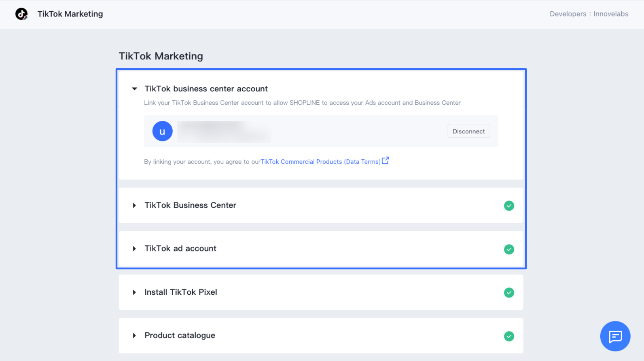Click the blue 'u' account avatar
Image resolution: width=644 pixels, height=361 pixels.
(162, 131)
